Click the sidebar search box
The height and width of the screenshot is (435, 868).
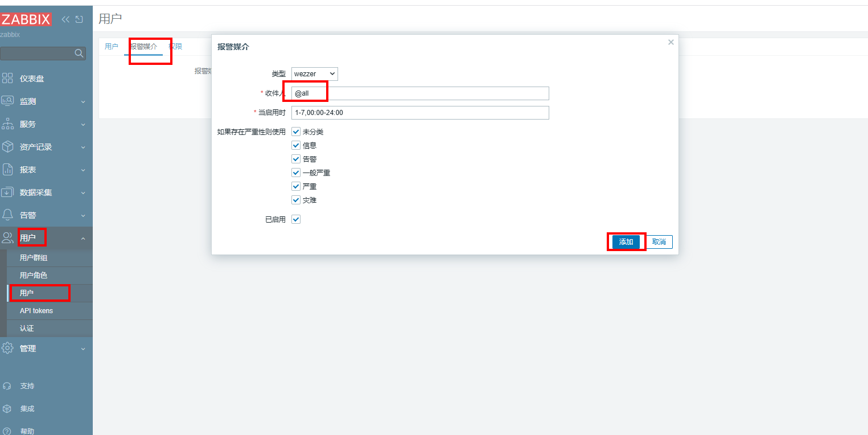tap(43, 54)
